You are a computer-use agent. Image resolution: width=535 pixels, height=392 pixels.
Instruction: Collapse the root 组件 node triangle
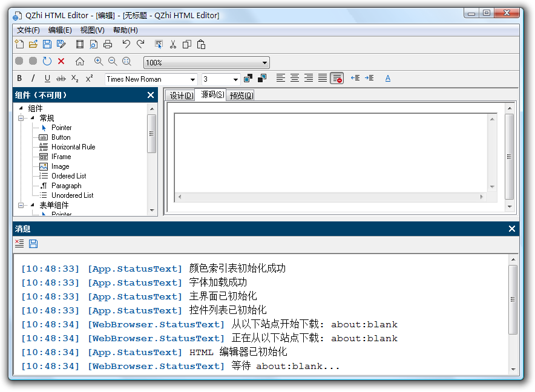point(21,108)
